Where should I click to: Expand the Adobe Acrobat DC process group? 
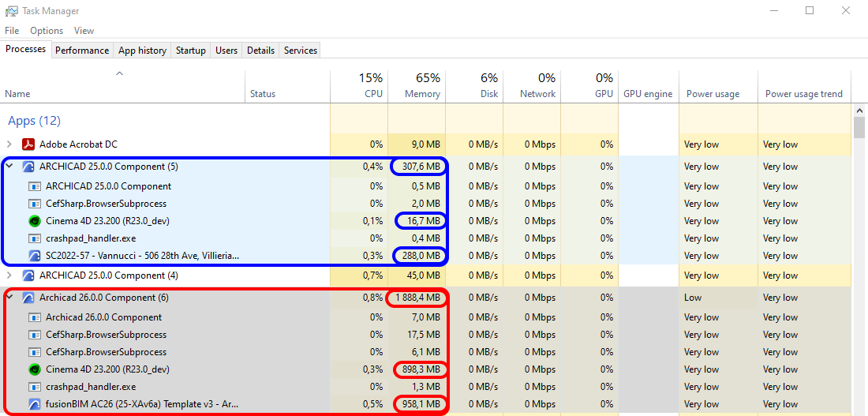(x=9, y=144)
